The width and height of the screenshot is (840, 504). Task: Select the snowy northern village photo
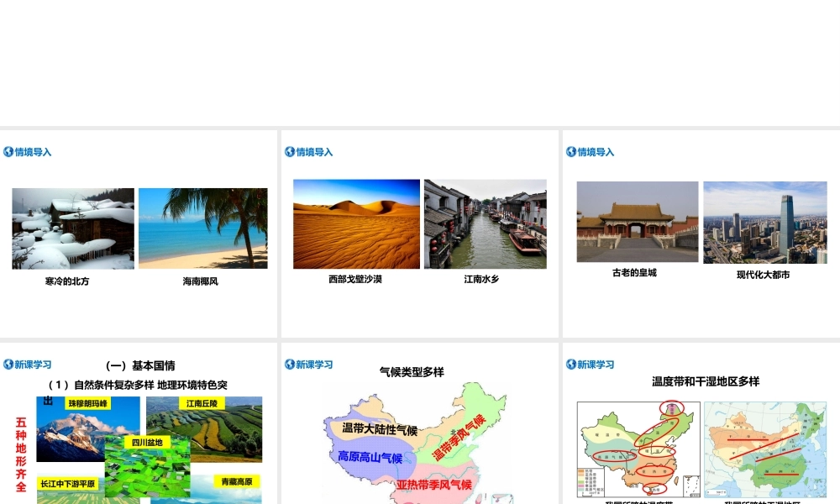[x=73, y=228]
